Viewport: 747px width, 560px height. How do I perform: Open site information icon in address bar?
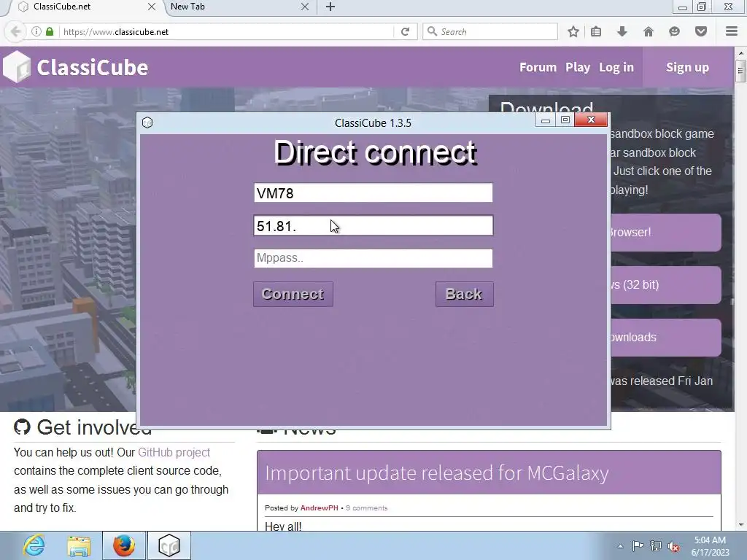36,31
